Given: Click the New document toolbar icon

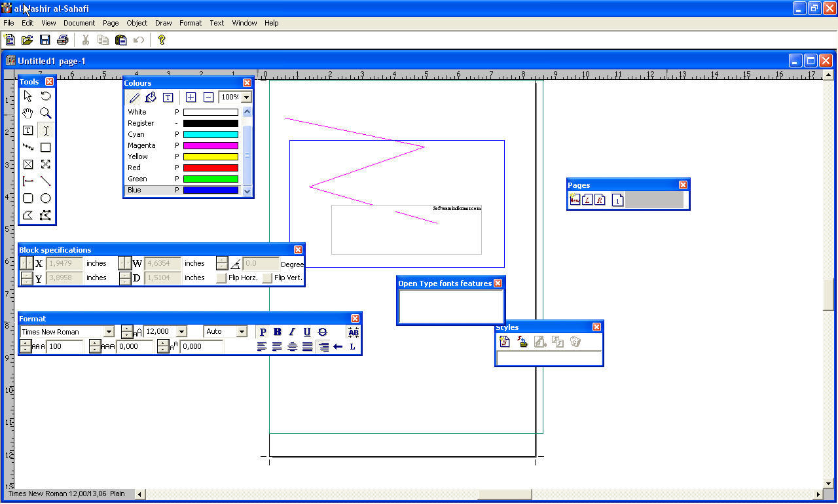Looking at the screenshot, I should pyautogui.click(x=10, y=40).
